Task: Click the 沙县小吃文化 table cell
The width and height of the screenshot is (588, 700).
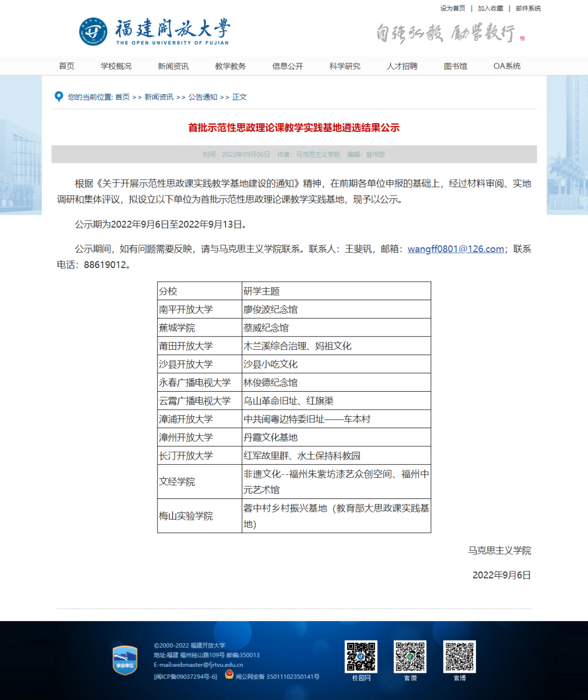Action: (x=336, y=364)
